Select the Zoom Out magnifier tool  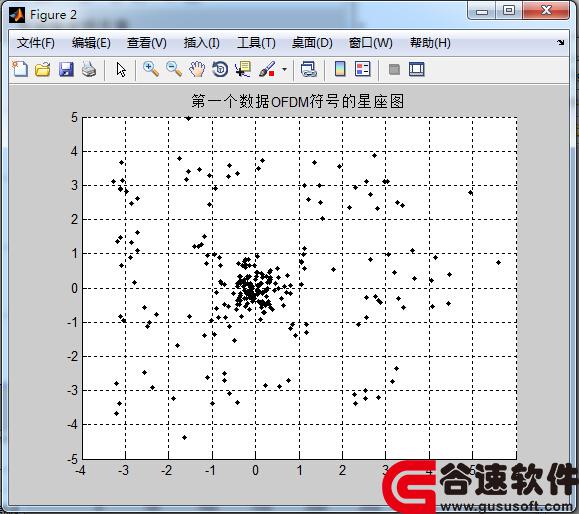point(174,69)
